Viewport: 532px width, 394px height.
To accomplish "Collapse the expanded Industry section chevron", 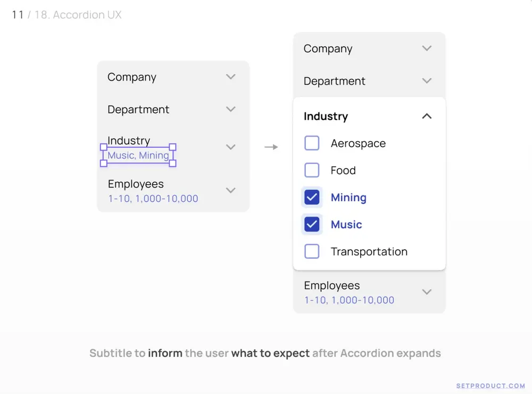I will click(427, 116).
